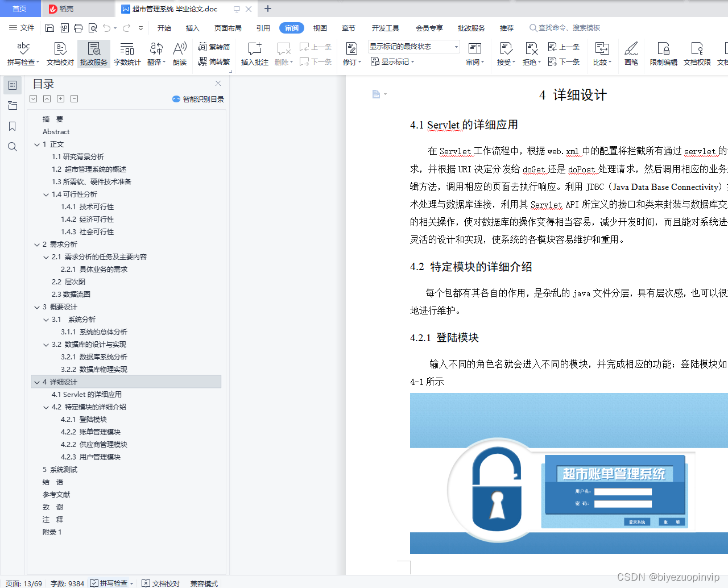Open the 显示标记 dropdown
This screenshot has width=728, height=588.
[x=392, y=61]
